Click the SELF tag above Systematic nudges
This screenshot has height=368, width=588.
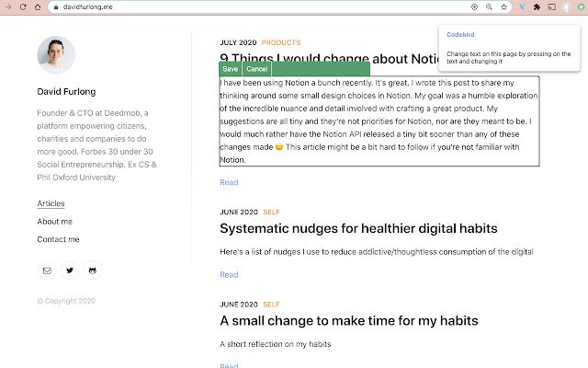pyautogui.click(x=271, y=213)
